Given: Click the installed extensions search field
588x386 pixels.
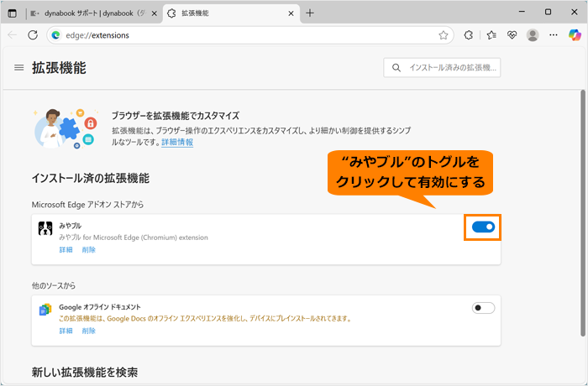Looking at the screenshot, I should point(442,68).
